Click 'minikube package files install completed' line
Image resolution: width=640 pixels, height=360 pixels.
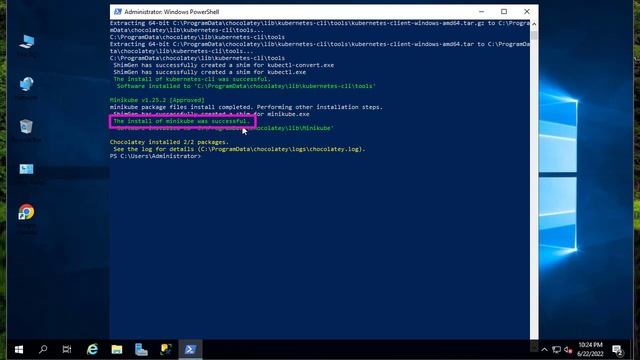coord(246,107)
